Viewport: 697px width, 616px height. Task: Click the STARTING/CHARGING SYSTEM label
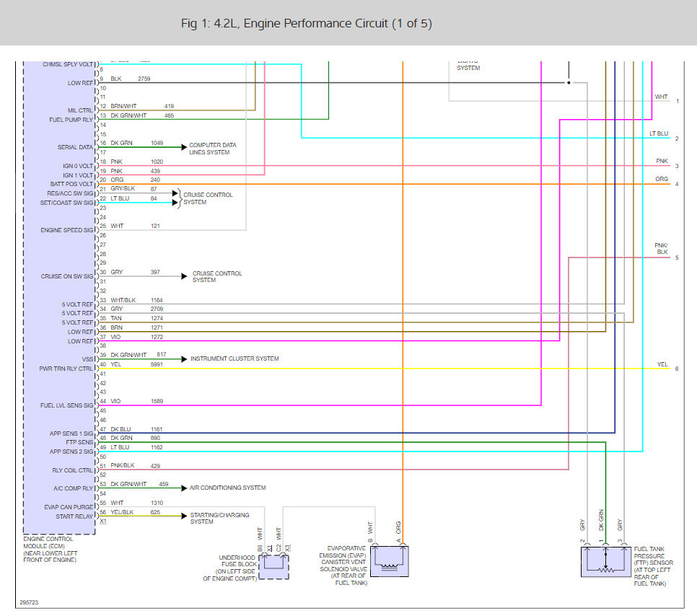click(x=219, y=518)
